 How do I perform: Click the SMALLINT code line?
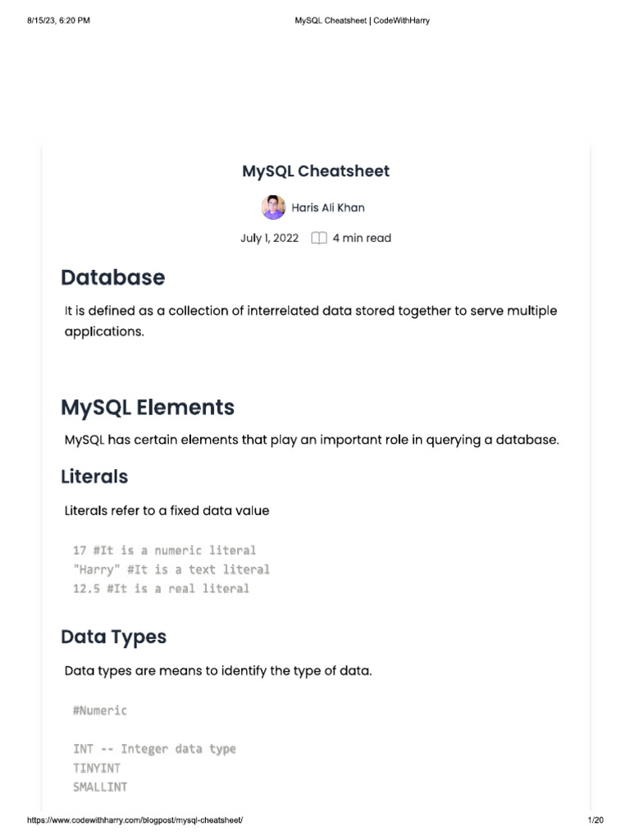click(x=100, y=787)
